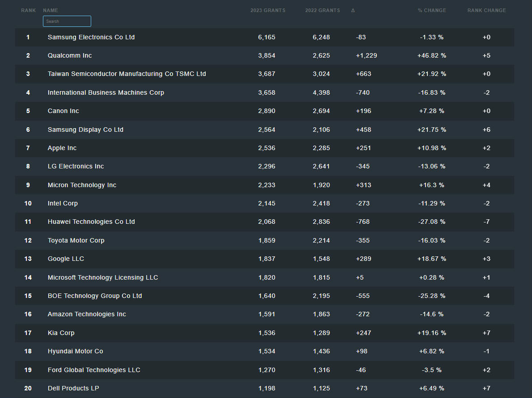Click Samsung Electronics 2023 grants value 6,165
This screenshot has height=398, width=532.
tap(267, 37)
